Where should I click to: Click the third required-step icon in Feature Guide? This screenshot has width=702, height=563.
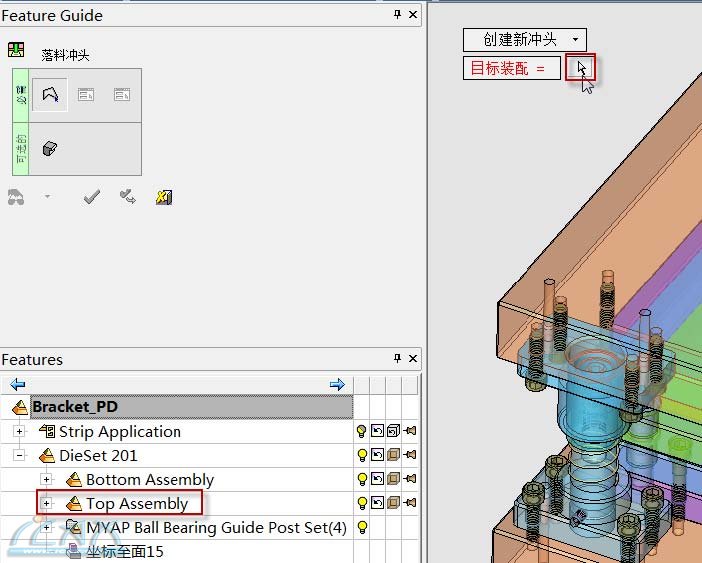pyautogui.click(x=122, y=95)
